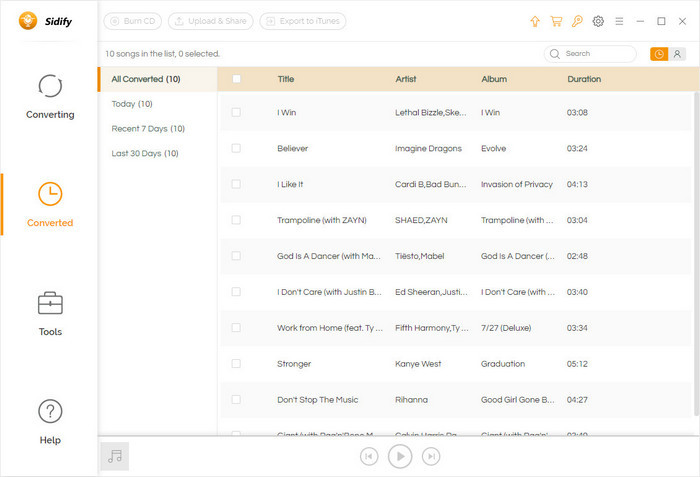Check the box for I Win
The height and width of the screenshot is (477, 700).
(236, 113)
